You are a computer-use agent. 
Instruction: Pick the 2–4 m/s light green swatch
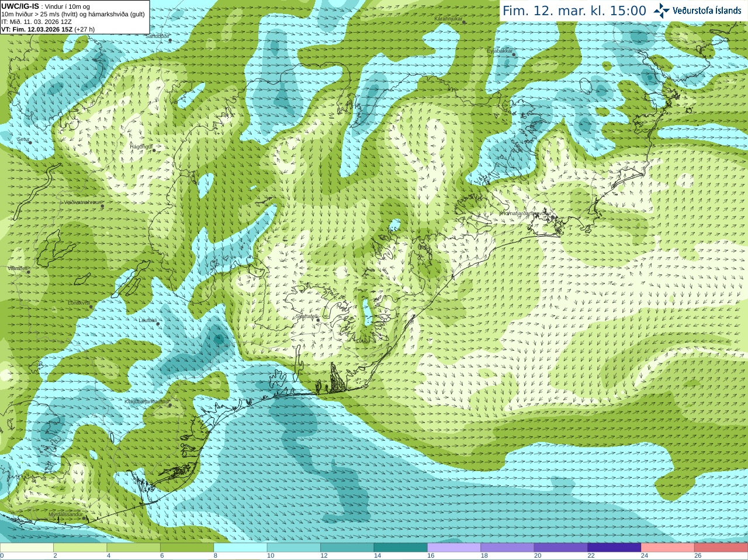pos(80,548)
